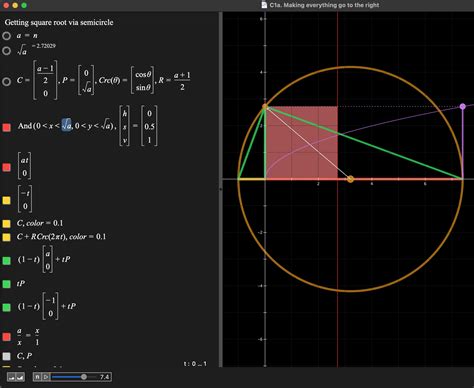Select expression C, color = 0.1
This screenshot has height=388, width=474.
pos(40,223)
